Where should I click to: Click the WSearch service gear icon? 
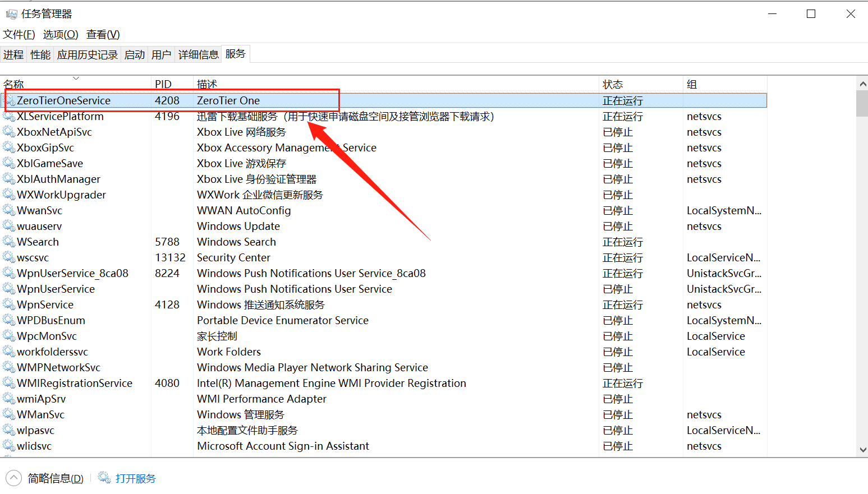tap(9, 242)
